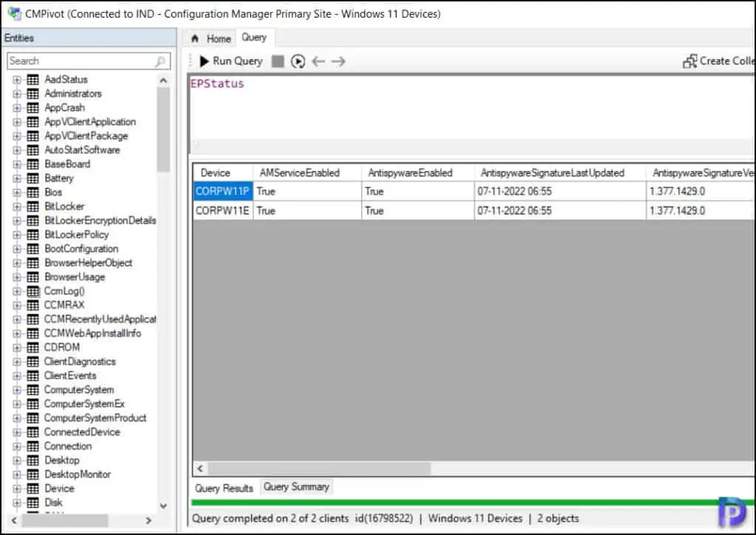Click the Run Query play icon
This screenshot has width=756, height=535.
coord(205,61)
